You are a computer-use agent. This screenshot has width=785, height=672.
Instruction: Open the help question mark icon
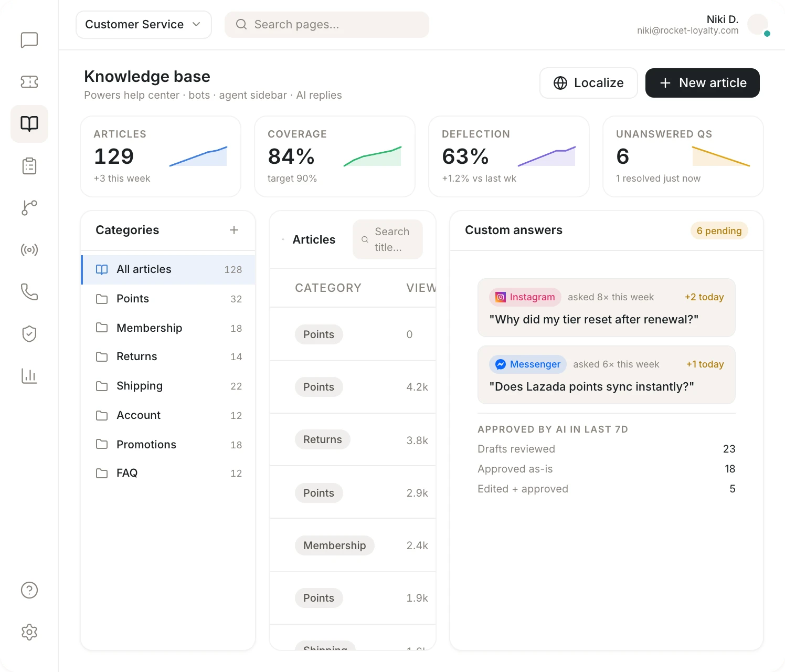(x=29, y=590)
